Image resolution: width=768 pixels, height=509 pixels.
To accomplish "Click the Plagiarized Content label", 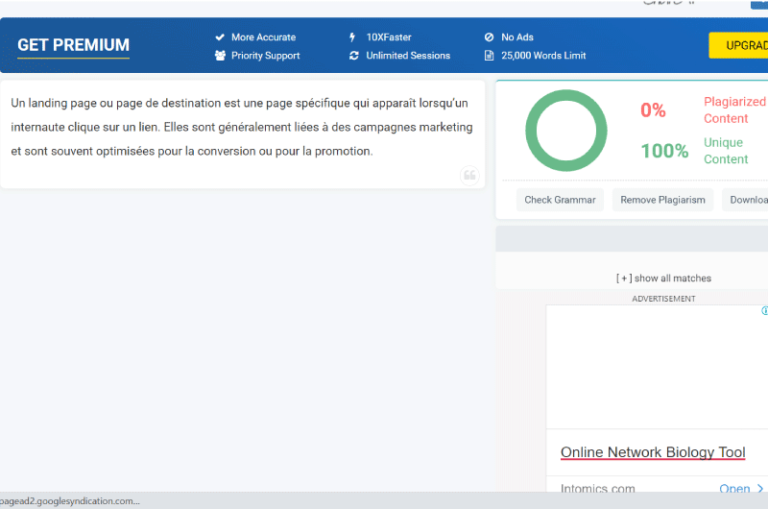I will coord(735,110).
